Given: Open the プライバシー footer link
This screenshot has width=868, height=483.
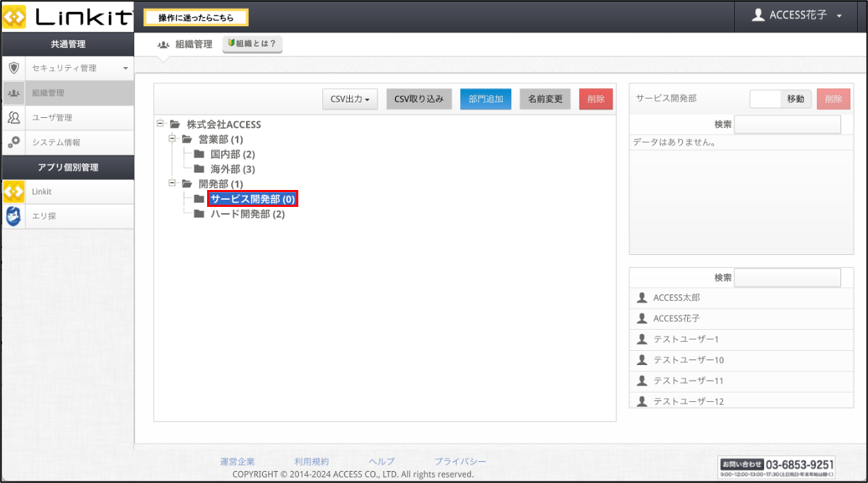Looking at the screenshot, I should point(460,462).
